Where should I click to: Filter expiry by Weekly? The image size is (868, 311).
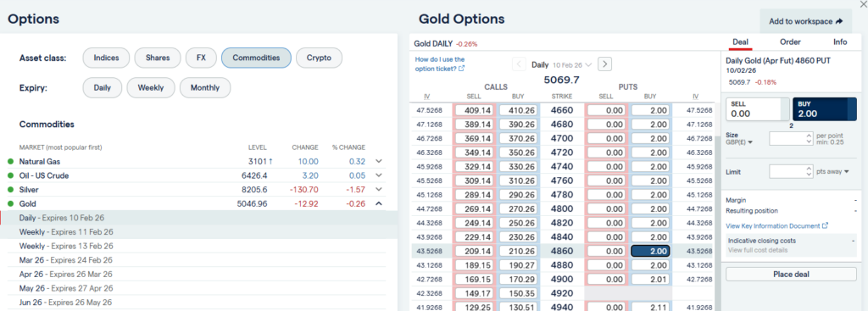(151, 87)
